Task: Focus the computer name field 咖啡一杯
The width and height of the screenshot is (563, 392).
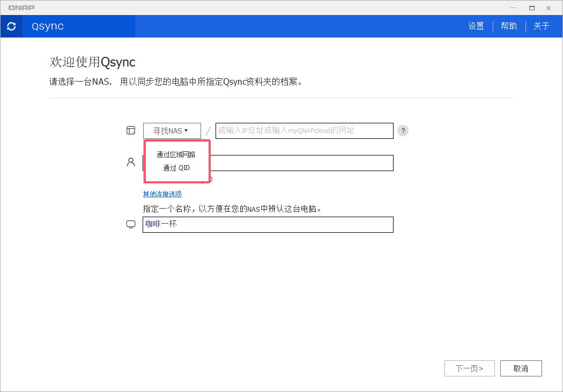Action: tap(268, 225)
